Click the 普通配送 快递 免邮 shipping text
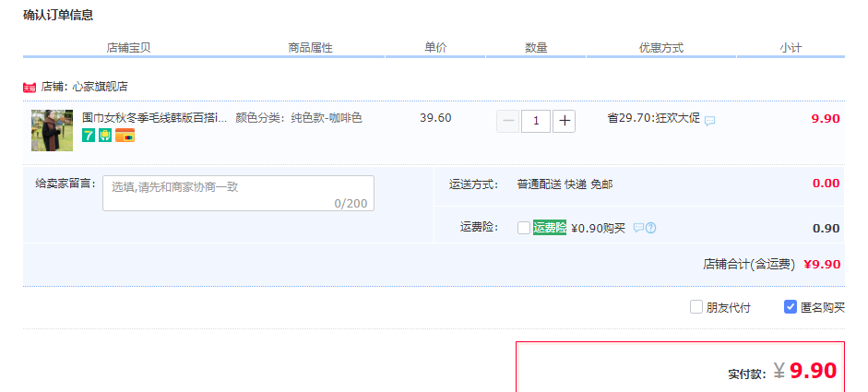Viewport: 868px width, 392px height. click(565, 184)
